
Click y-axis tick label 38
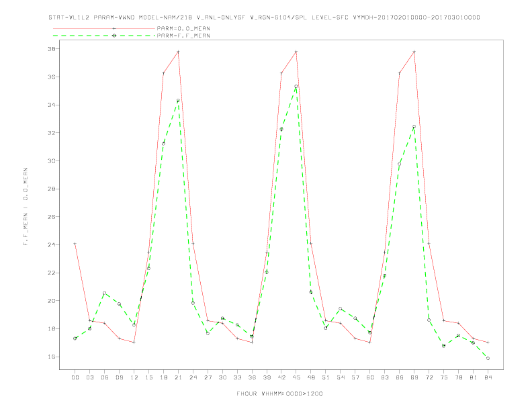tap(52, 49)
